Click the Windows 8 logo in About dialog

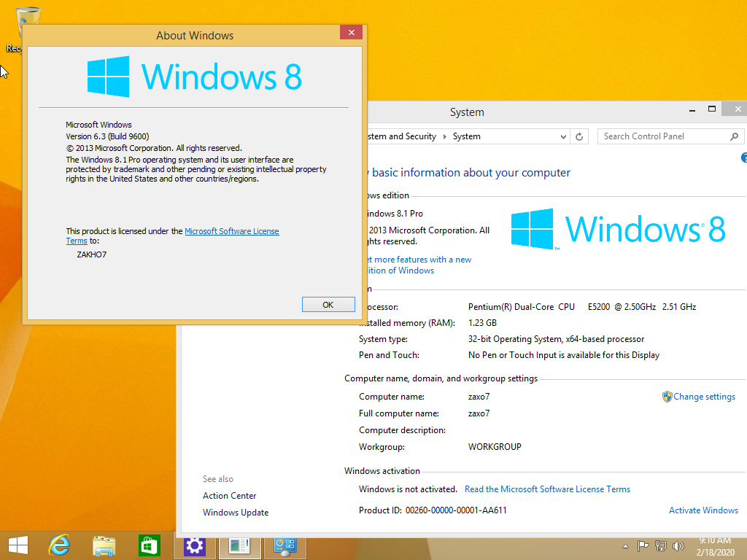tap(194, 77)
